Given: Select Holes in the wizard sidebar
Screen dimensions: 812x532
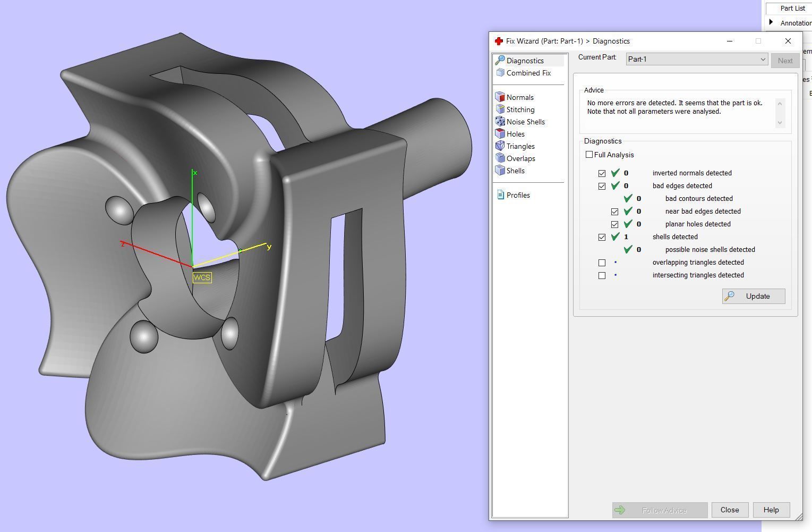Looking at the screenshot, I should (x=516, y=134).
